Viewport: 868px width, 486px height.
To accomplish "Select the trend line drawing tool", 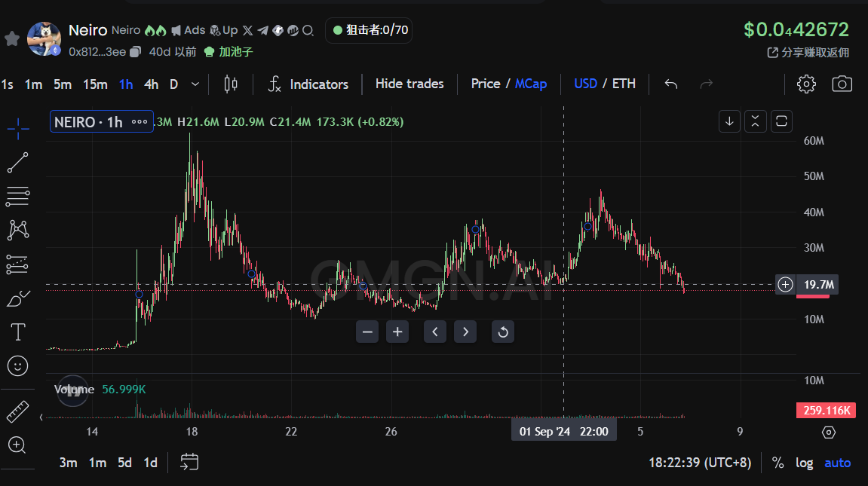I will pyautogui.click(x=17, y=162).
